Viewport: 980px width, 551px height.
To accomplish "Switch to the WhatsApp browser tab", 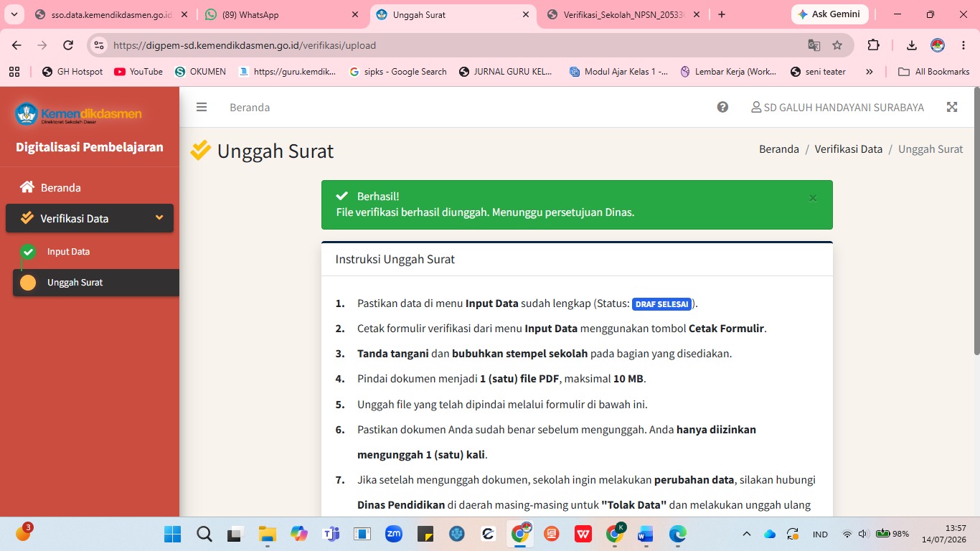I will pos(281,14).
